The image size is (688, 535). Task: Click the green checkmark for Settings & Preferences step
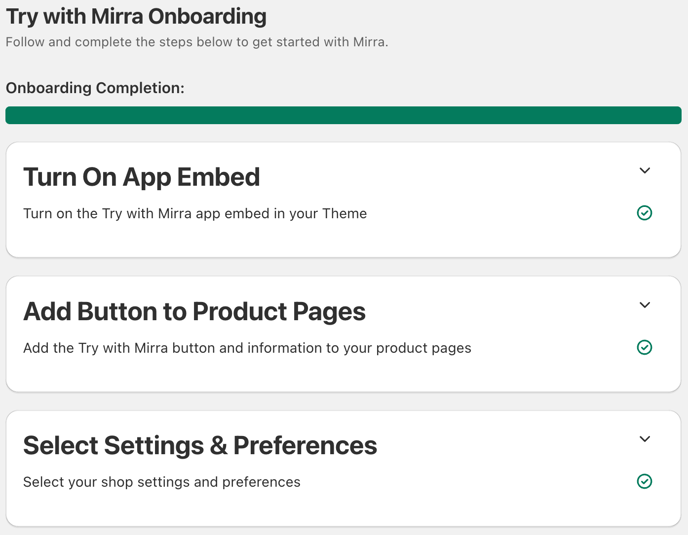point(644,481)
